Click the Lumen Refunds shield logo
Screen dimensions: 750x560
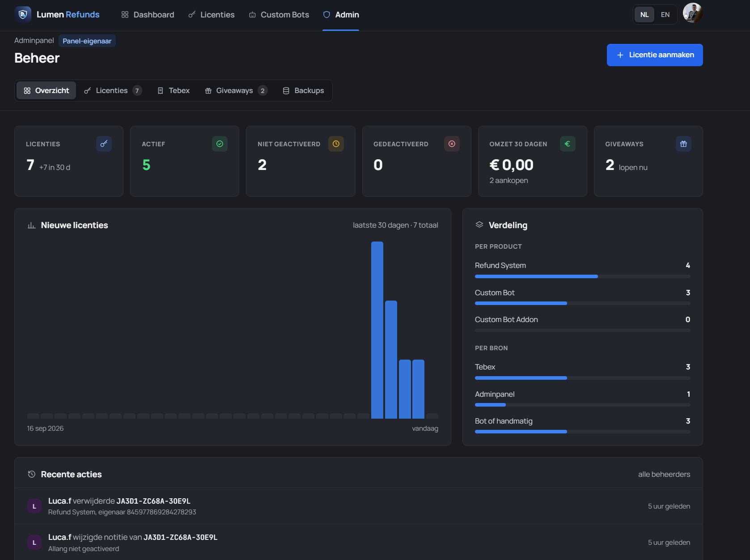23,14
